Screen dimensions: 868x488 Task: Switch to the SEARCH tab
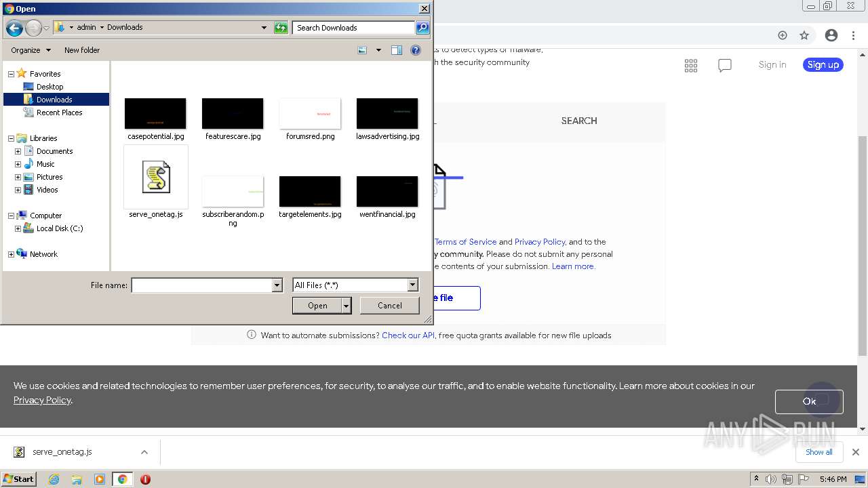coord(579,121)
